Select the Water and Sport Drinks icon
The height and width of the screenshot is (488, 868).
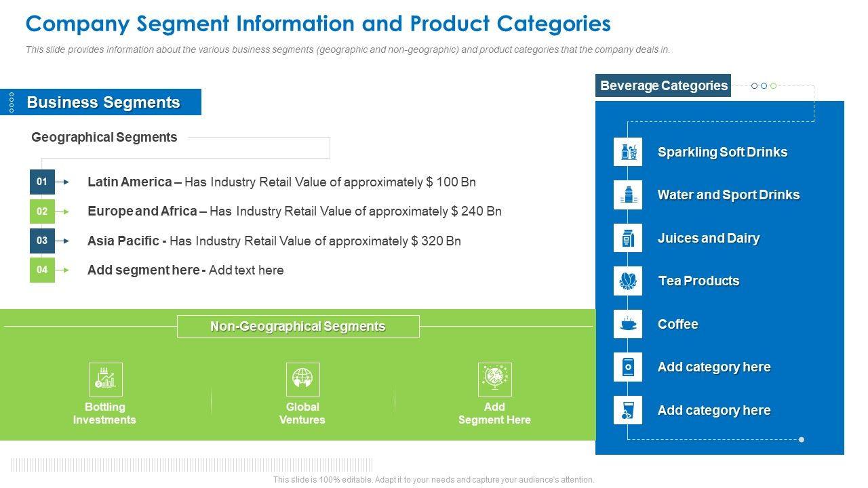627,195
